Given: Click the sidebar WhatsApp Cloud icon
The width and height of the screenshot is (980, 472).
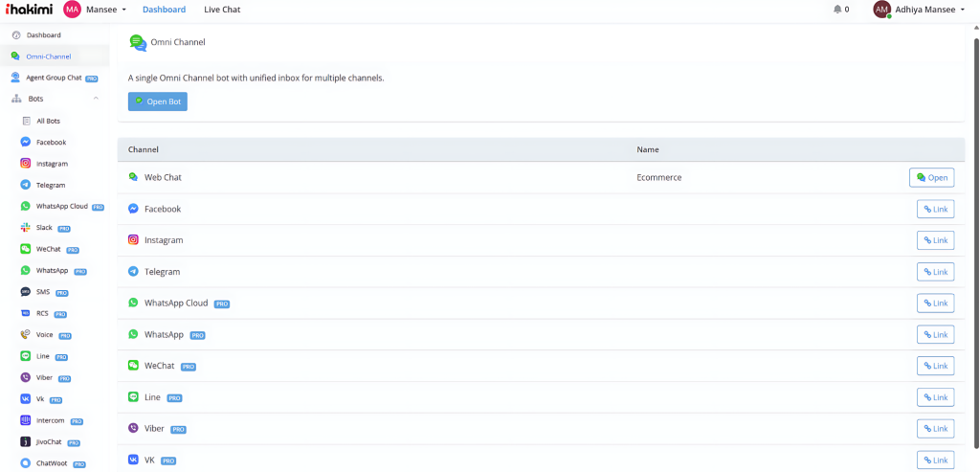Looking at the screenshot, I should 26,206.
